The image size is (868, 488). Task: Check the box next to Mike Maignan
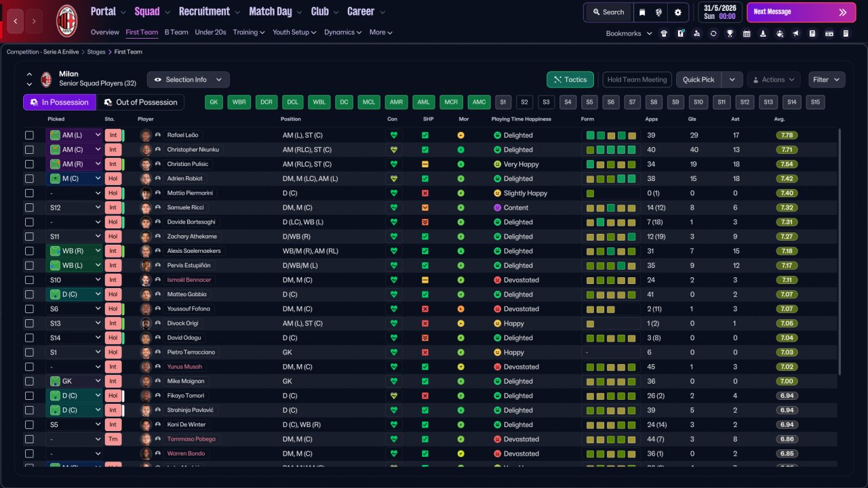coord(29,382)
